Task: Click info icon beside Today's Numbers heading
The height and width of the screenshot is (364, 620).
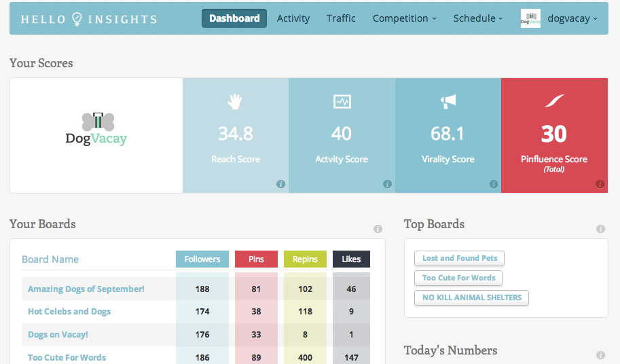Action: click(x=600, y=355)
